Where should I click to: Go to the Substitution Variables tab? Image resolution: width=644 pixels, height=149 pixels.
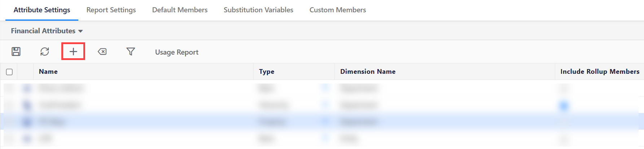click(258, 10)
